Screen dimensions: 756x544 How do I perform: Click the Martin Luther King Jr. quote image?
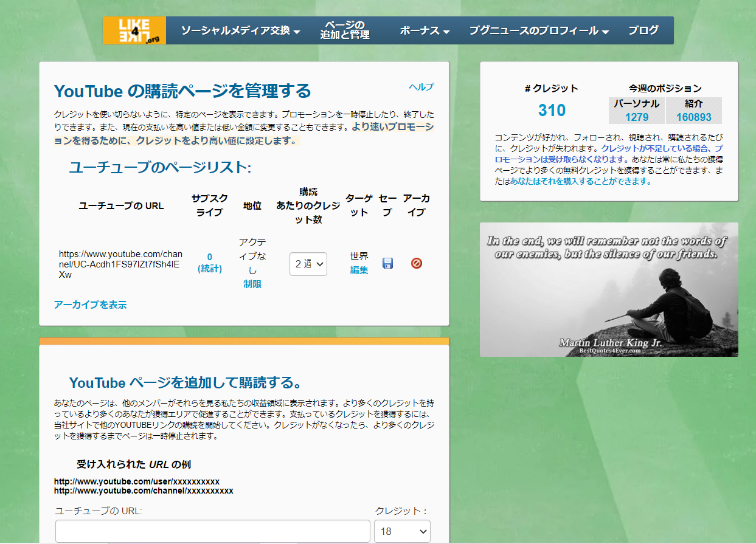[x=609, y=289]
